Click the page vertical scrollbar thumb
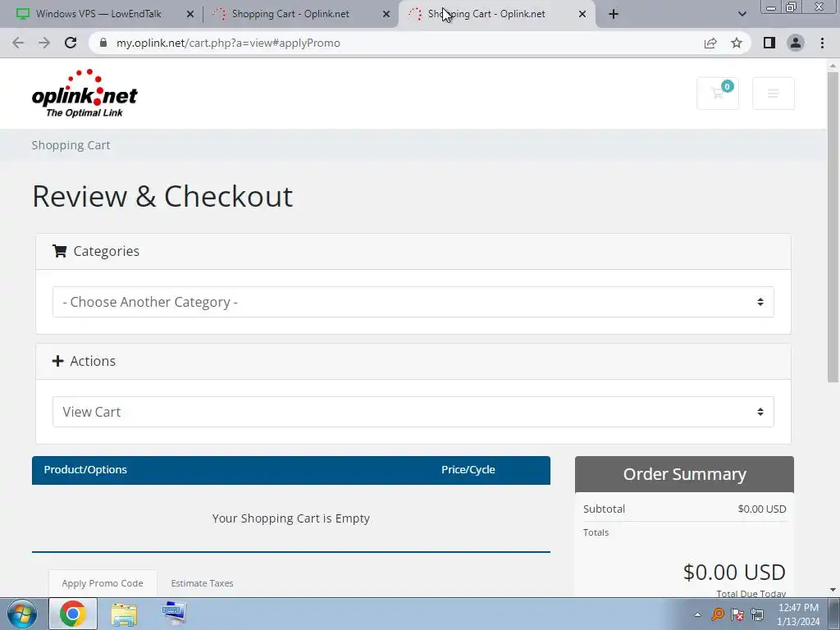Viewport: 840px width, 630px height. (x=833, y=226)
